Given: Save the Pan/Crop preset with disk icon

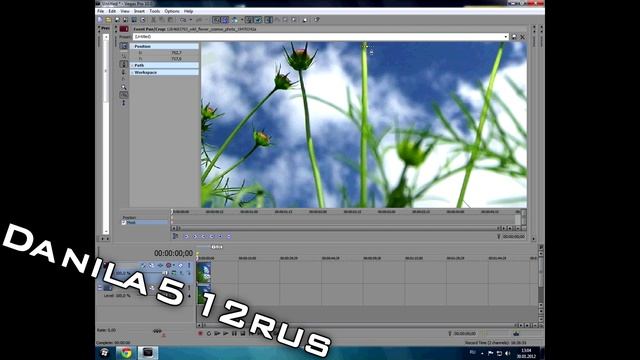Looking at the screenshot, I should click(514, 37).
